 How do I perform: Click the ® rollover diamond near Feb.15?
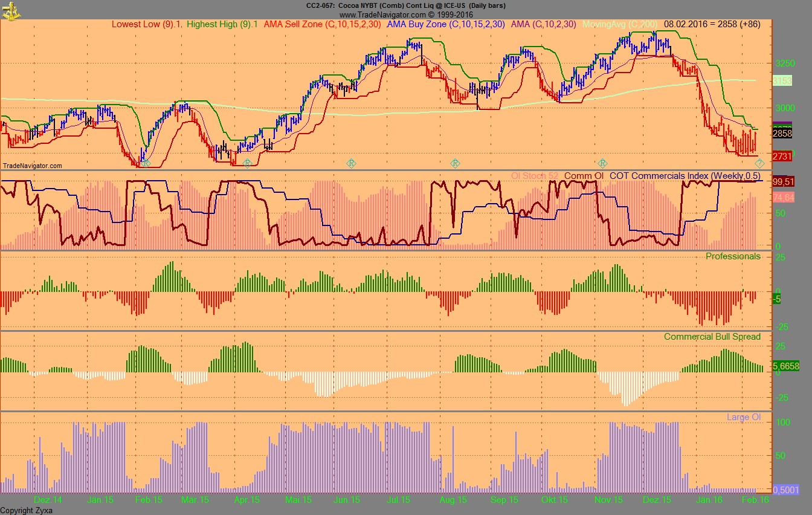point(145,163)
